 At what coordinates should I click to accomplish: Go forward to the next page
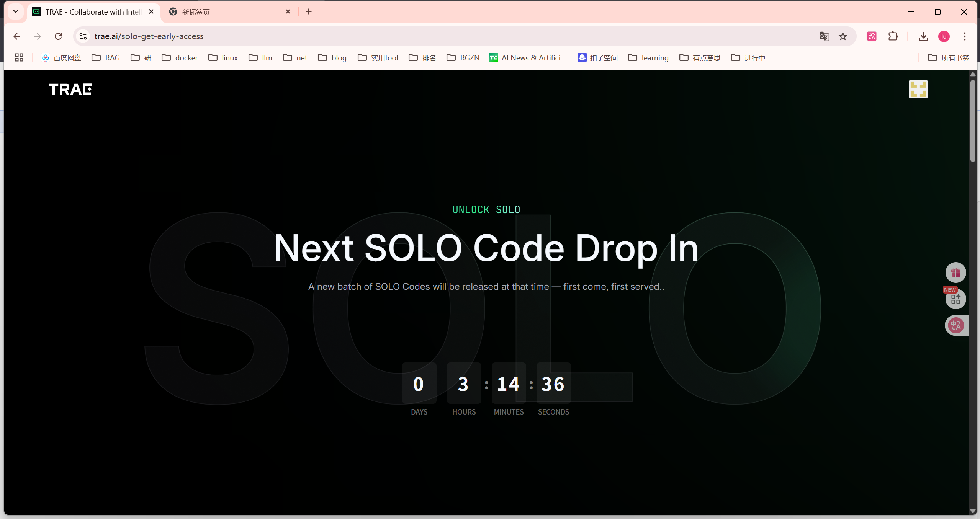tap(38, 36)
